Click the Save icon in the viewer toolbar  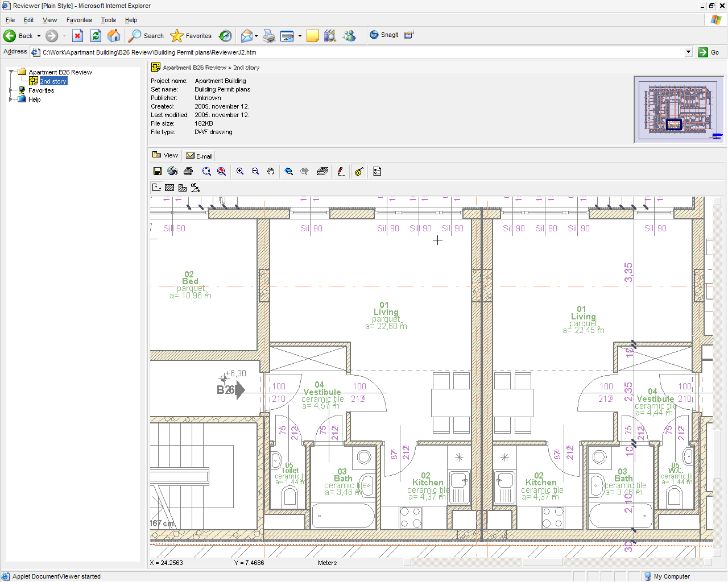click(x=158, y=171)
